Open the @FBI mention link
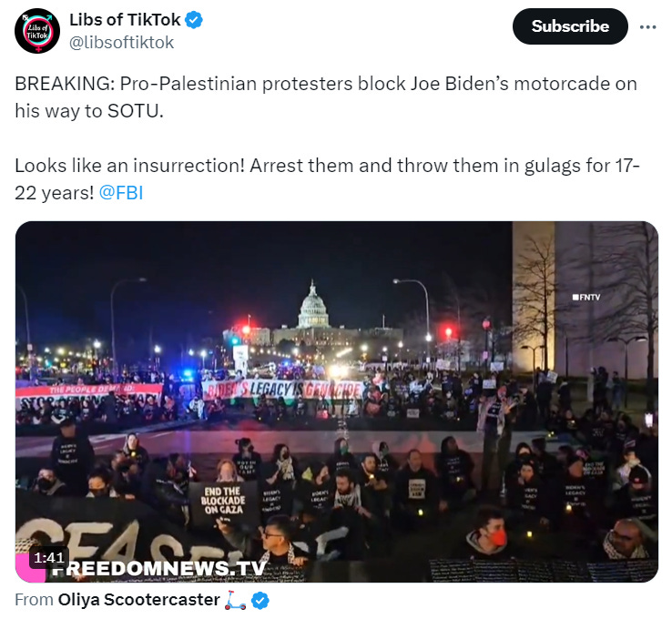This screenshot has width=672, height=619. 121,193
